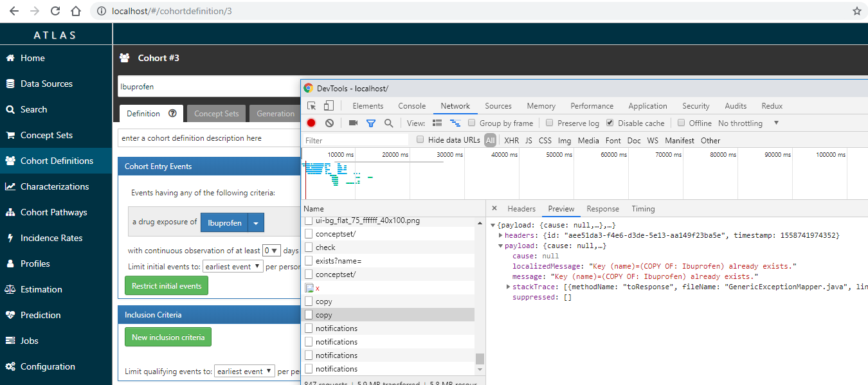Click network Filter text field
Image resolution: width=868 pixels, height=385 pixels.
click(356, 140)
